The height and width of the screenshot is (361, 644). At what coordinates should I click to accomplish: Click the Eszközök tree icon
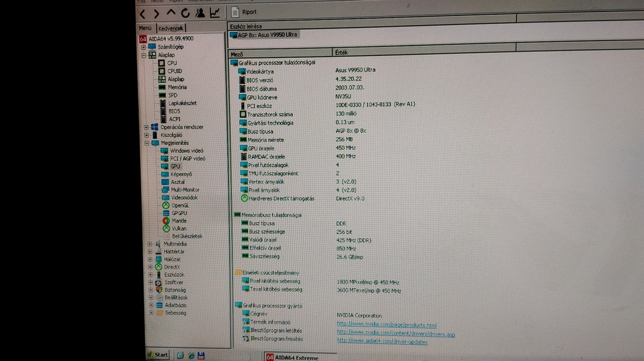[158, 275]
